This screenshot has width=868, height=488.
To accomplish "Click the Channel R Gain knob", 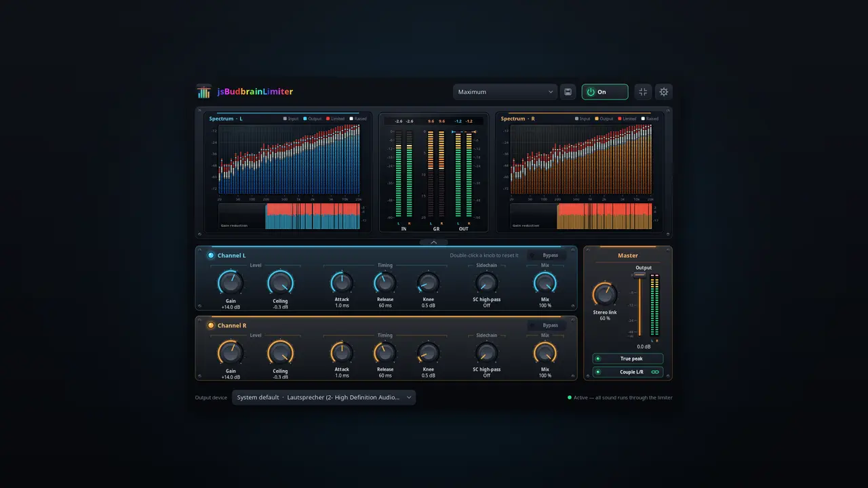I will pos(231,352).
